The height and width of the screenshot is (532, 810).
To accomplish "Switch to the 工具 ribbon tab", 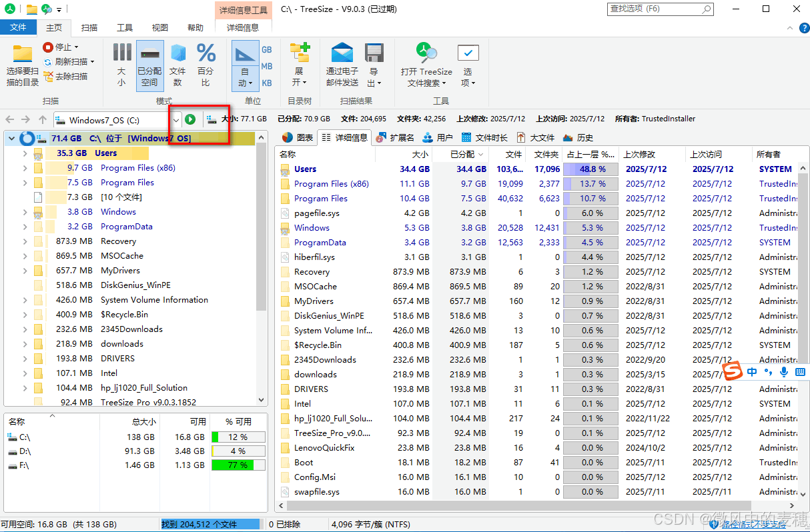I will point(125,27).
